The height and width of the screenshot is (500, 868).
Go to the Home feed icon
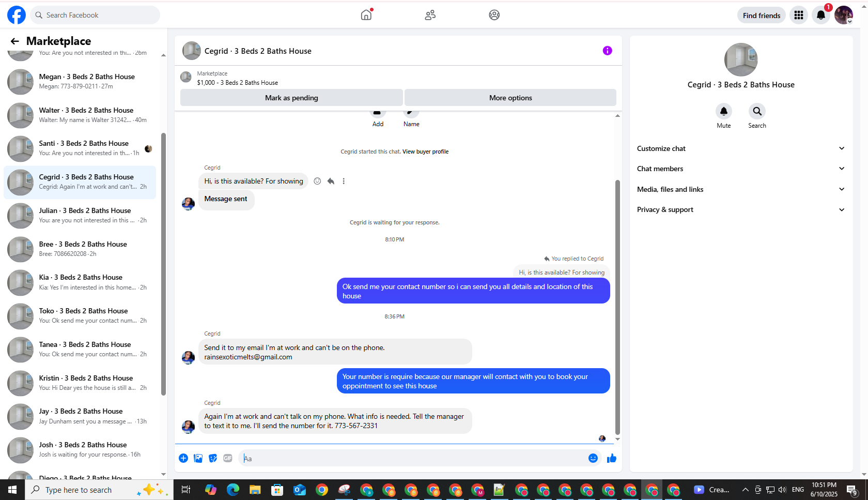point(366,15)
